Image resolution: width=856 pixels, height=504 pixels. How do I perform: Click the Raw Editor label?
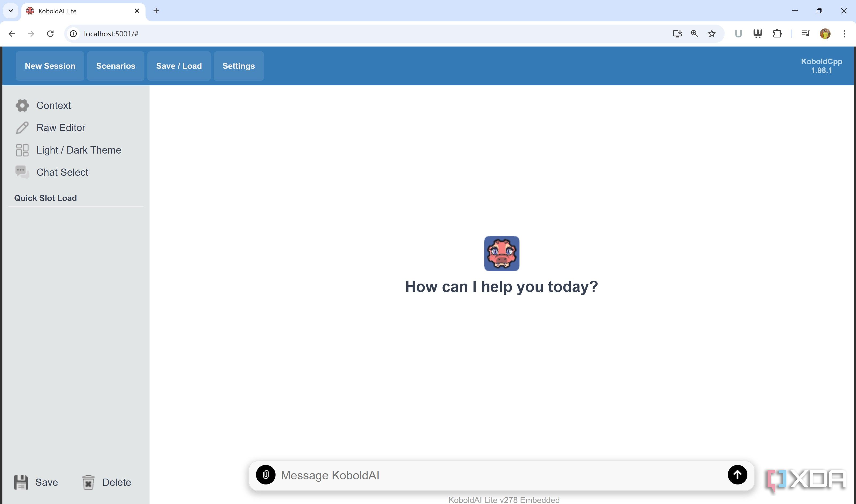click(x=61, y=128)
